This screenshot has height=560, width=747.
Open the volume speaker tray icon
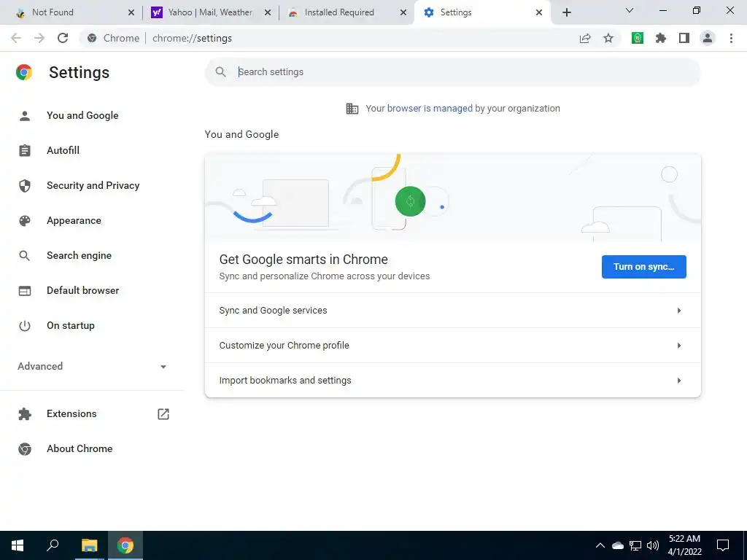point(653,545)
